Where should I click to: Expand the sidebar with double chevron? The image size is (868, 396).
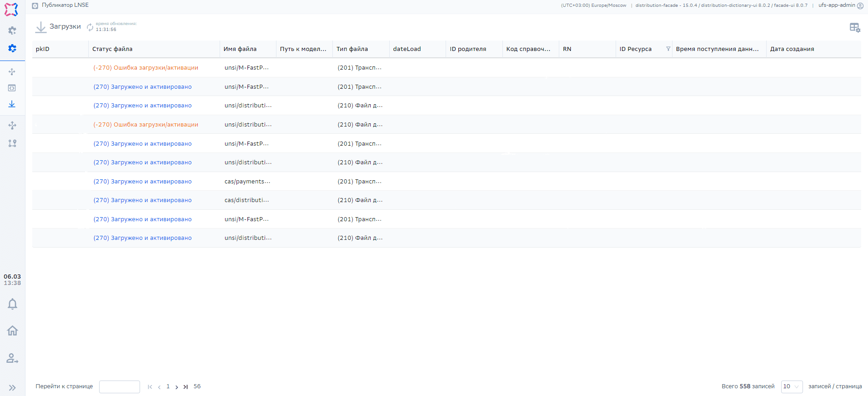pyautogui.click(x=12, y=388)
